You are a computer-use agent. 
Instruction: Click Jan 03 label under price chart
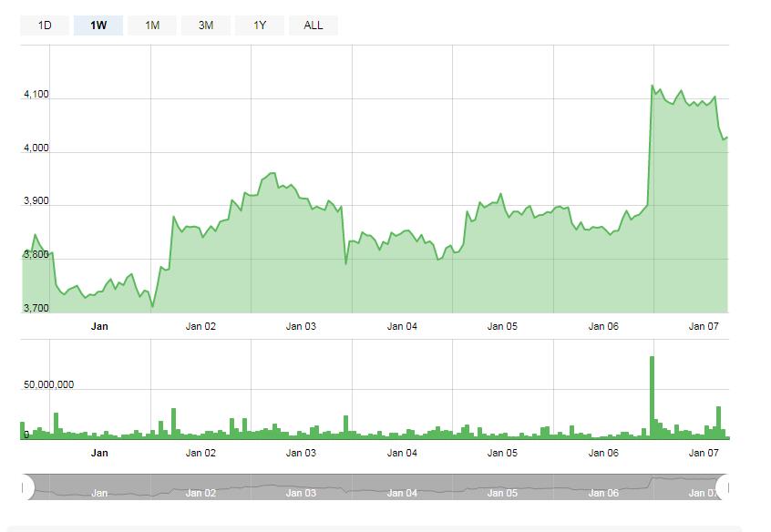301,326
